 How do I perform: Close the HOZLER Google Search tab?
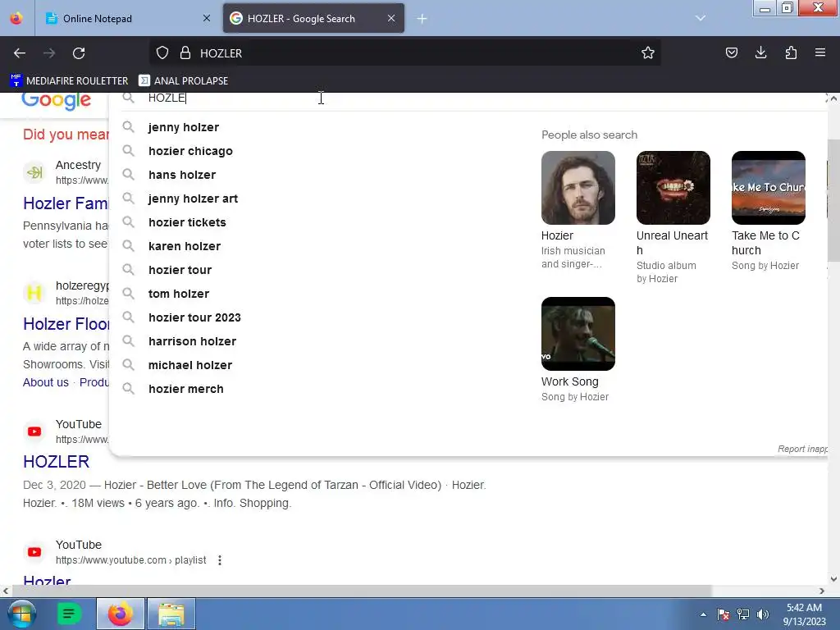tap(391, 18)
